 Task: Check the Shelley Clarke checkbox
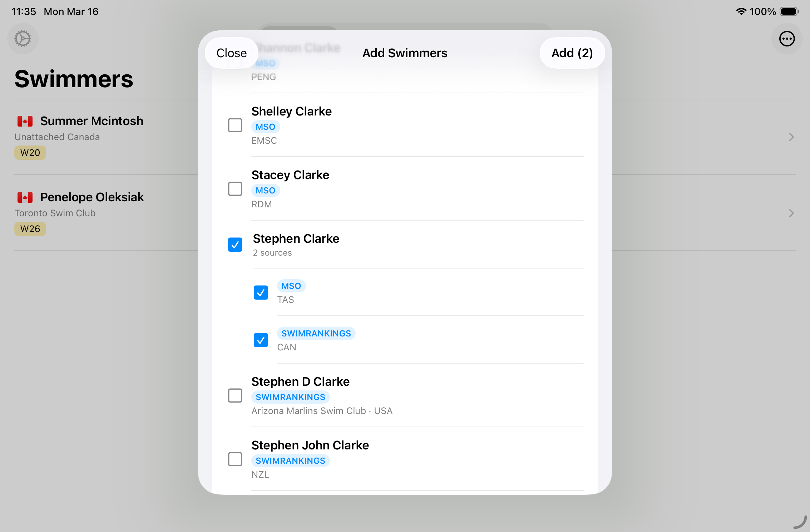235,125
